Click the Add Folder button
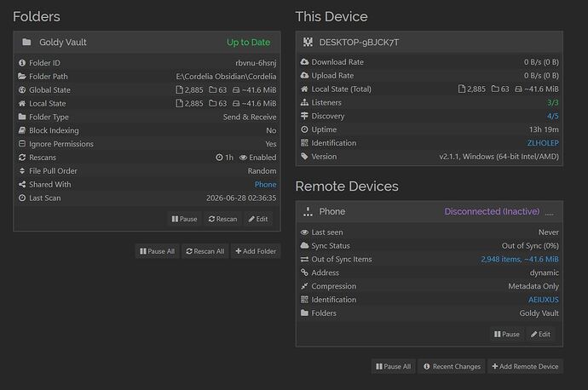This screenshot has width=588, height=390. (256, 251)
